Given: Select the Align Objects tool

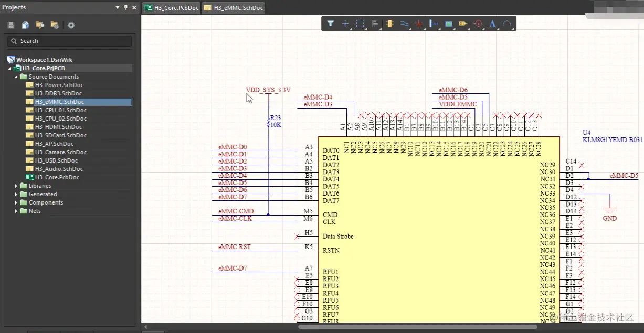Looking at the screenshot, I should (x=375, y=24).
